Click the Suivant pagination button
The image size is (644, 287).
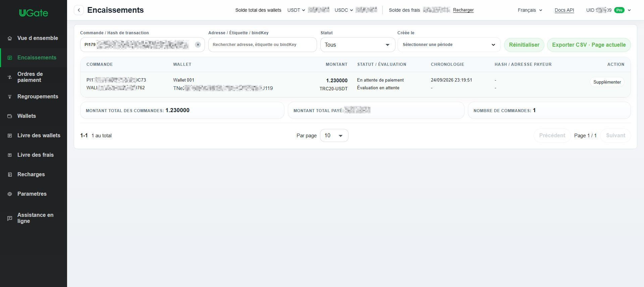615,136
